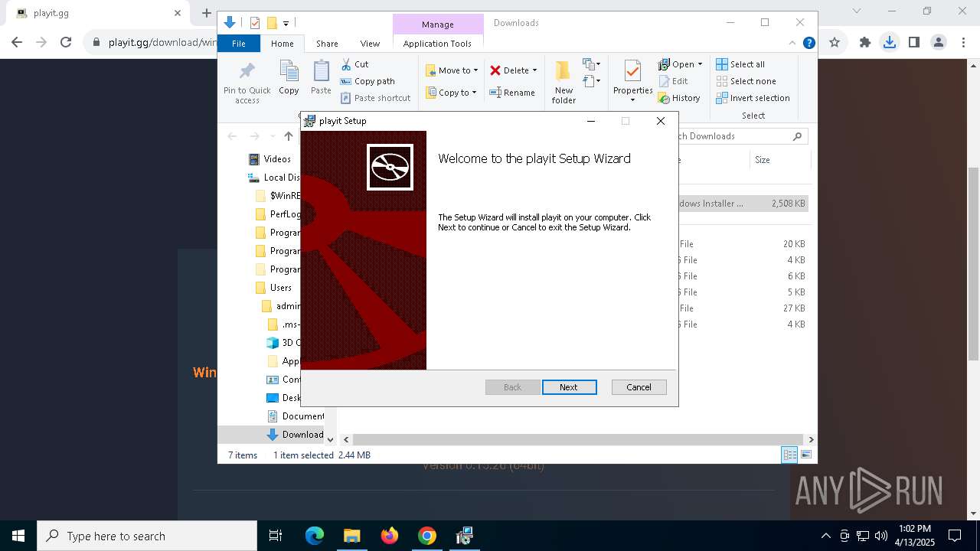The image size is (980, 551).
Task: Click the Chrome address bar URL
Action: click(x=163, y=43)
